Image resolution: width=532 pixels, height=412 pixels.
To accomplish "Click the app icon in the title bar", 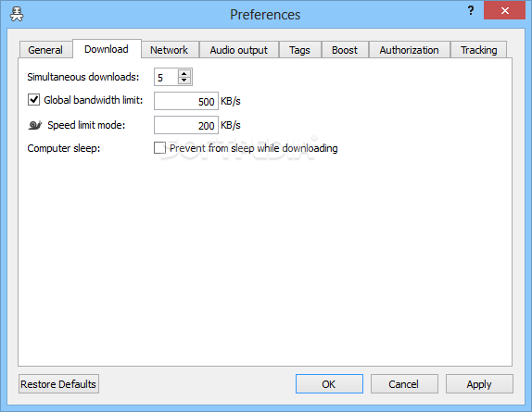I will coord(17,14).
